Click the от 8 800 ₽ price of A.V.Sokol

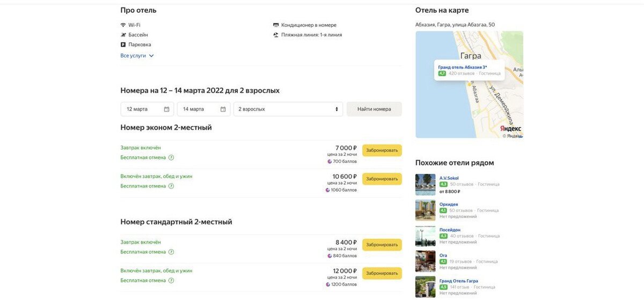click(450, 191)
